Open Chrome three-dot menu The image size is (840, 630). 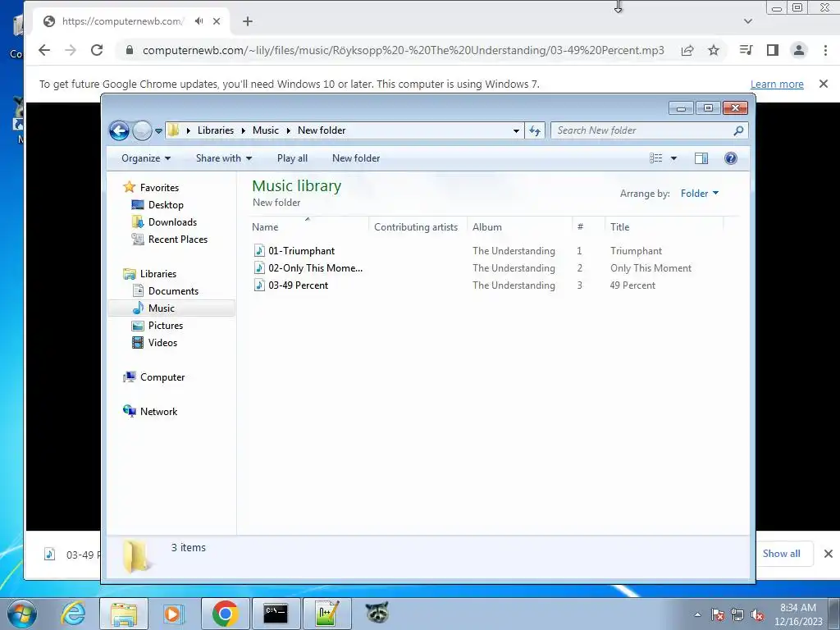tap(825, 50)
